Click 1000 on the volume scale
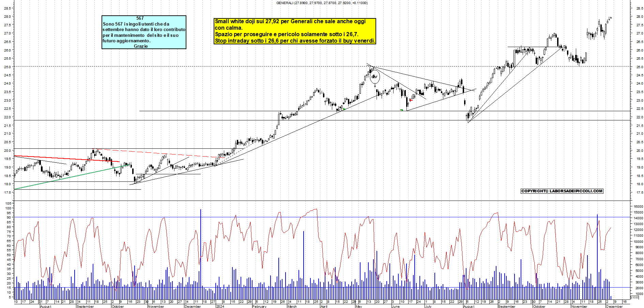The image size is (644, 308). click(x=639, y=294)
